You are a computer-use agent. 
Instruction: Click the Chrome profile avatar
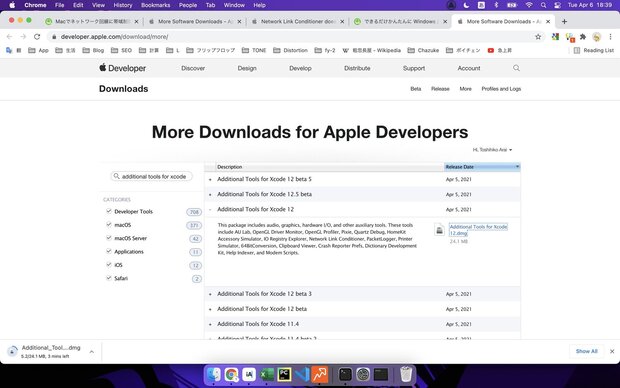[596, 37]
